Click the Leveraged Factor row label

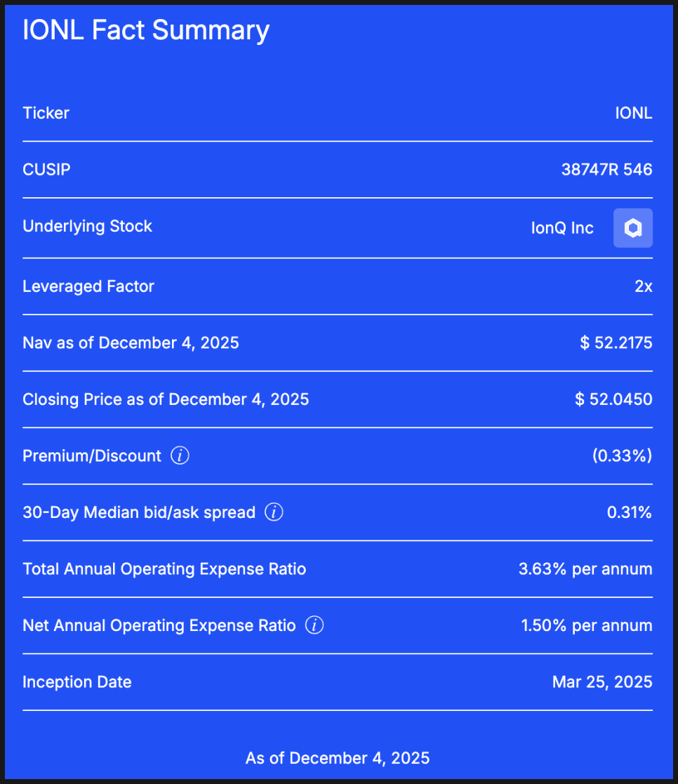point(88,286)
